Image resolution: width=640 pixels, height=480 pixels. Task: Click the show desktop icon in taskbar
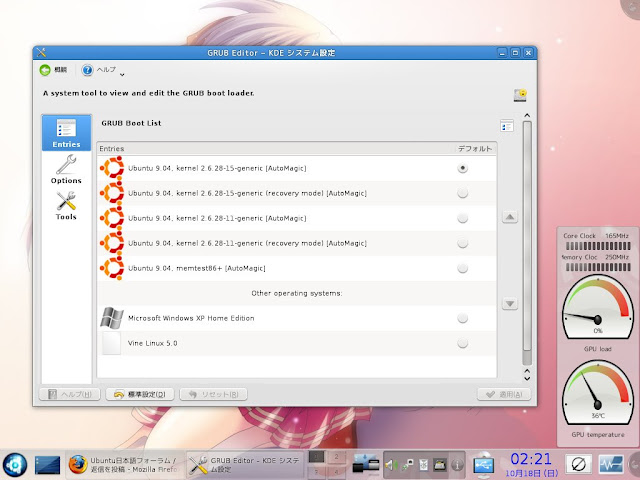(47, 465)
